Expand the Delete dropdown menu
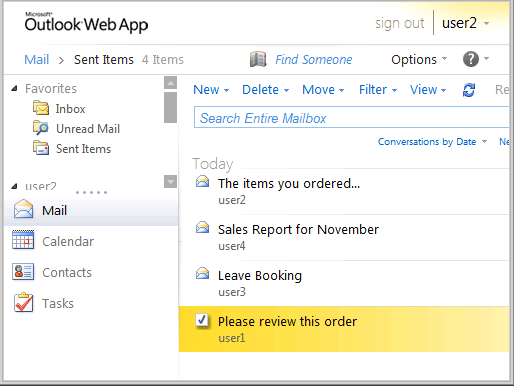Image resolution: width=514 pixels, height=386 pixels. (x=265, y=90)
